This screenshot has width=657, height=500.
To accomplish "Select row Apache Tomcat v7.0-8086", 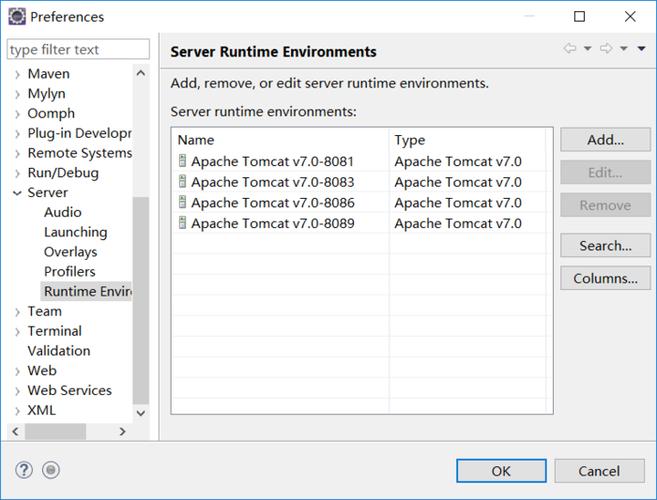I will [x=359, y=202].
